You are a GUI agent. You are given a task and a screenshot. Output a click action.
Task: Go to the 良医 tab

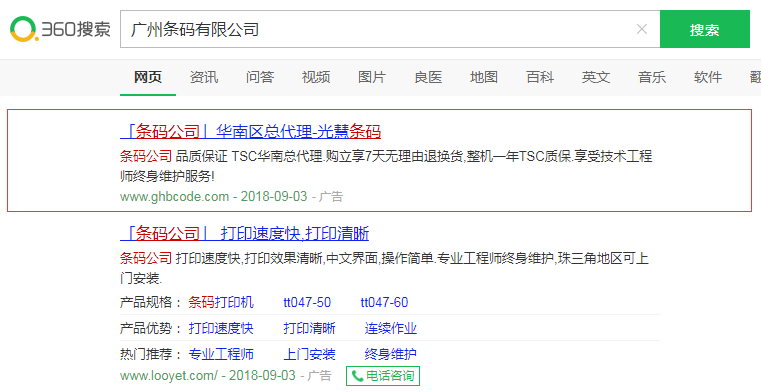tap(428, 77)
